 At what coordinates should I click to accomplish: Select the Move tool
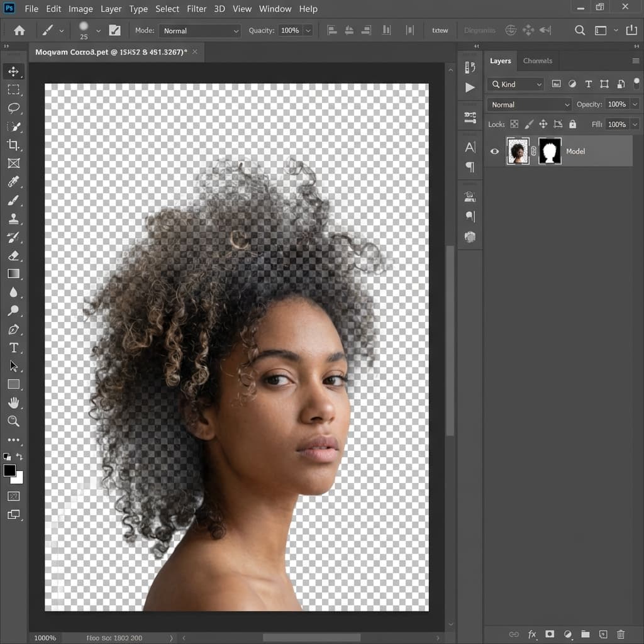click(x=14, y=71)
